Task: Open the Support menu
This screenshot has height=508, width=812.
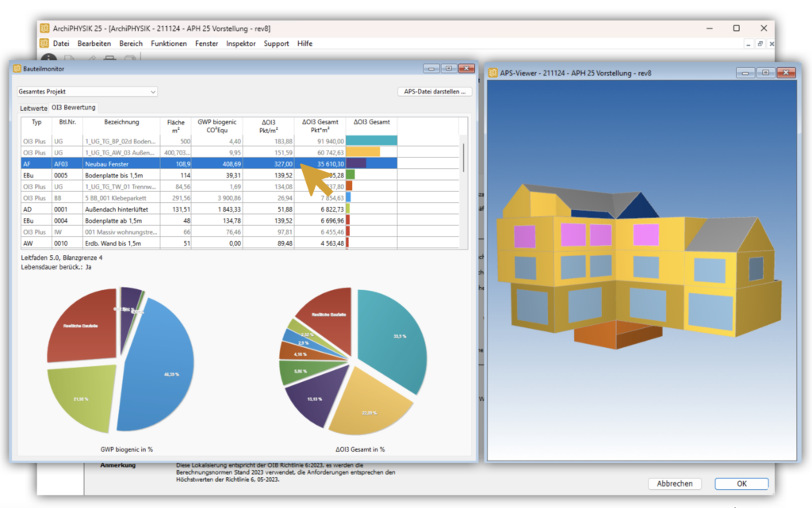Action: 276,44
